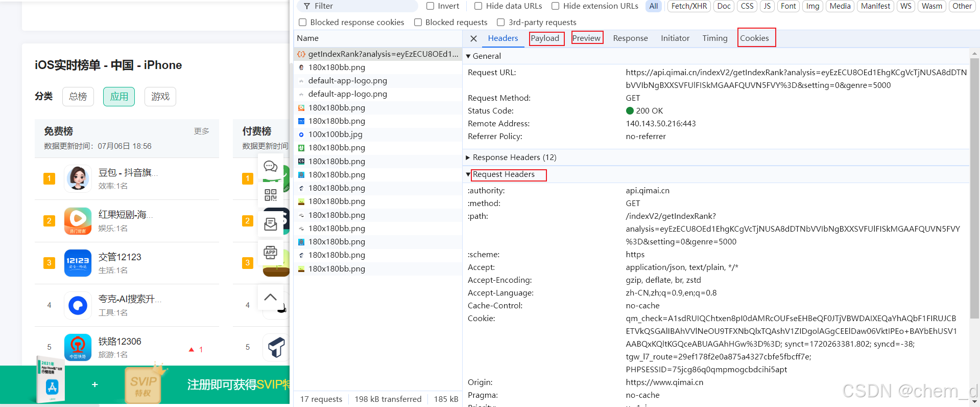Click the APP download icon

[270, 252]
